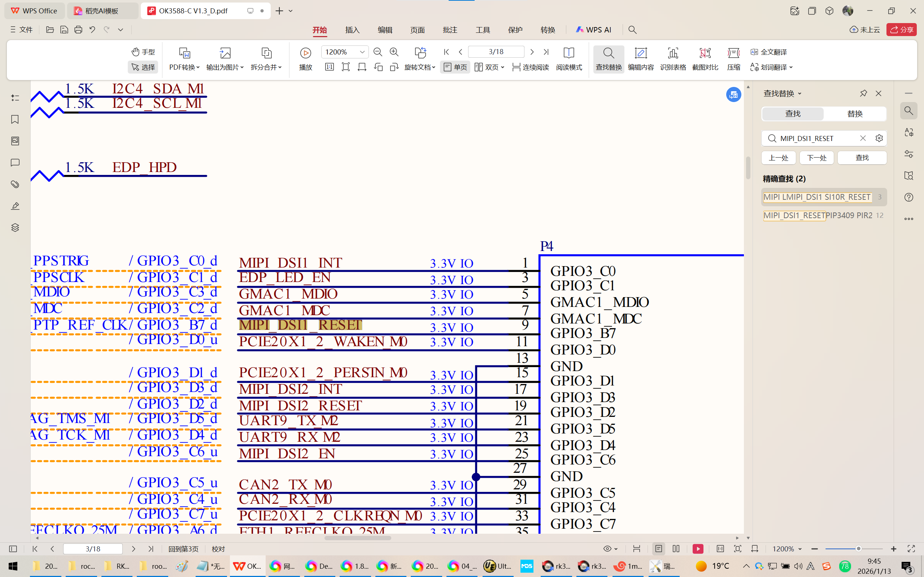
Task: Click the Edit Content icon
Action: coord(641,53)
